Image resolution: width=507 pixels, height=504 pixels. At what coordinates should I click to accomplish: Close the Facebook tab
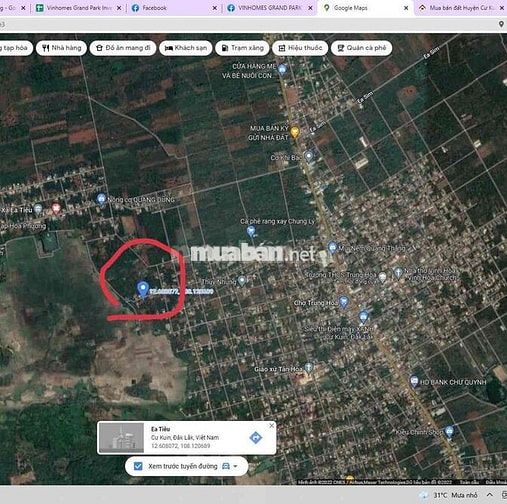point(215,8)
